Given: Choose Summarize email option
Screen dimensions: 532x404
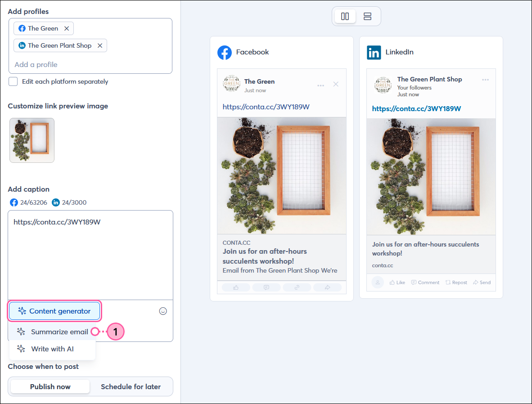Looking at the screenshot, I should (53, 332).
